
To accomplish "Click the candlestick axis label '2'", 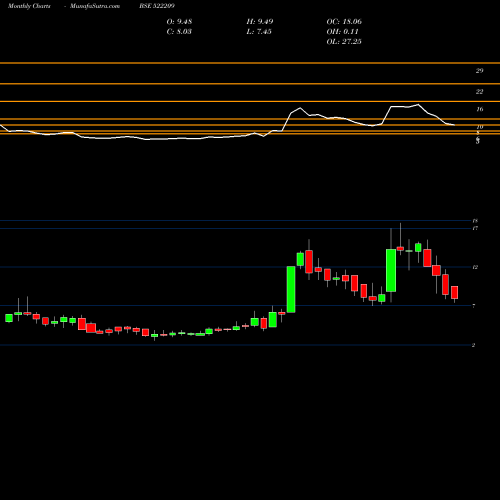I will (x=474, y=345).
